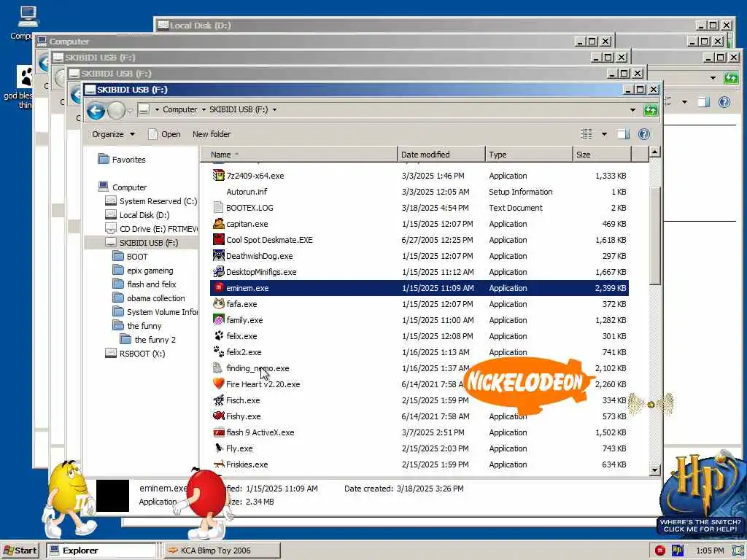Select the Fisch.exe icon
The height and width of the screenshot is (560, 747).
pos(218,400)
